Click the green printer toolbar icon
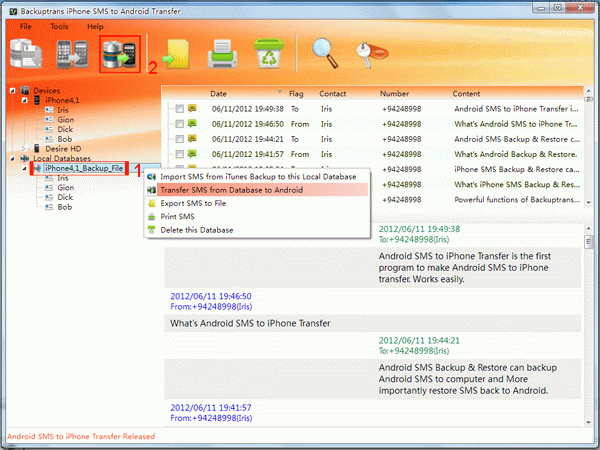Screen dimensions: 600x450 coord(222,54)
